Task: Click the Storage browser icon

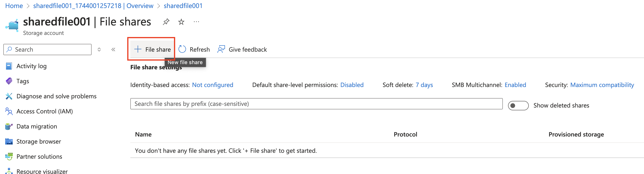Action: click(9, 141)
